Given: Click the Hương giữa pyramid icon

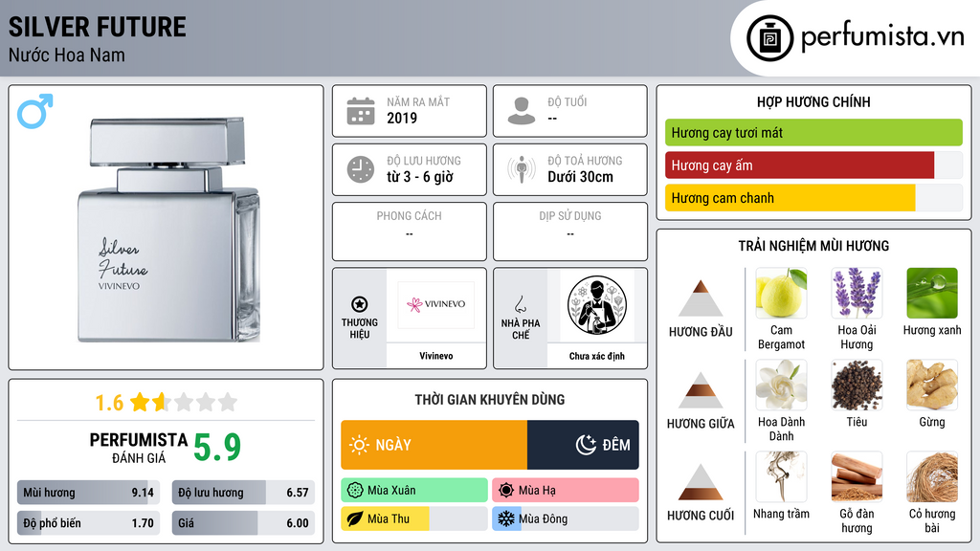Looking at the screenshot, I should point(701,390).
